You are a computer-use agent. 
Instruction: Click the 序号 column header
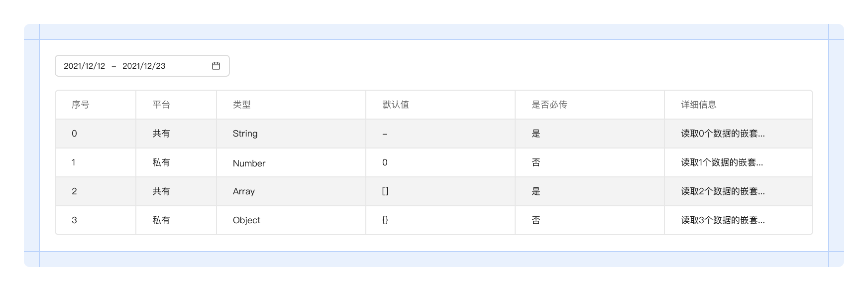pyautogui.click(x=81, y=105)
